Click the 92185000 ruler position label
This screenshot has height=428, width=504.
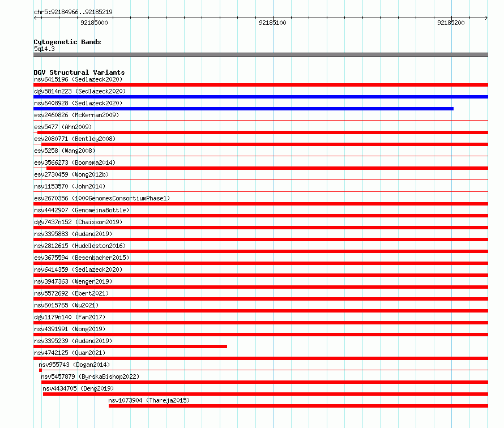point(94,23)
